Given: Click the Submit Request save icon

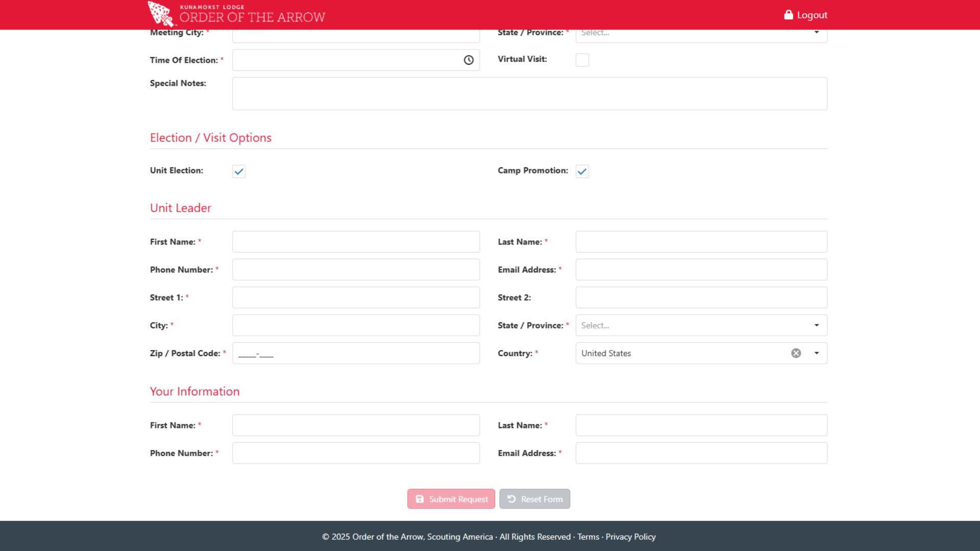Looking at the screenshot, I should (420, 499).
